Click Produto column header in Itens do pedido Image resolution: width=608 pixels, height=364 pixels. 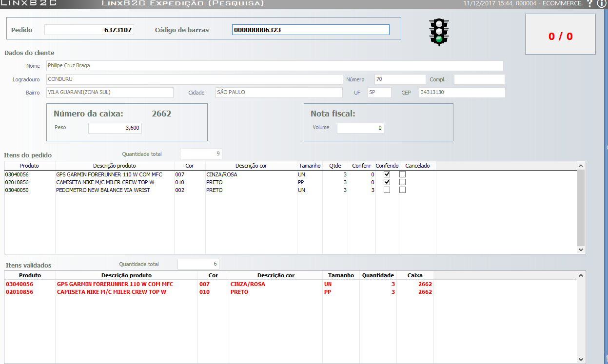(x=29, y=166)
